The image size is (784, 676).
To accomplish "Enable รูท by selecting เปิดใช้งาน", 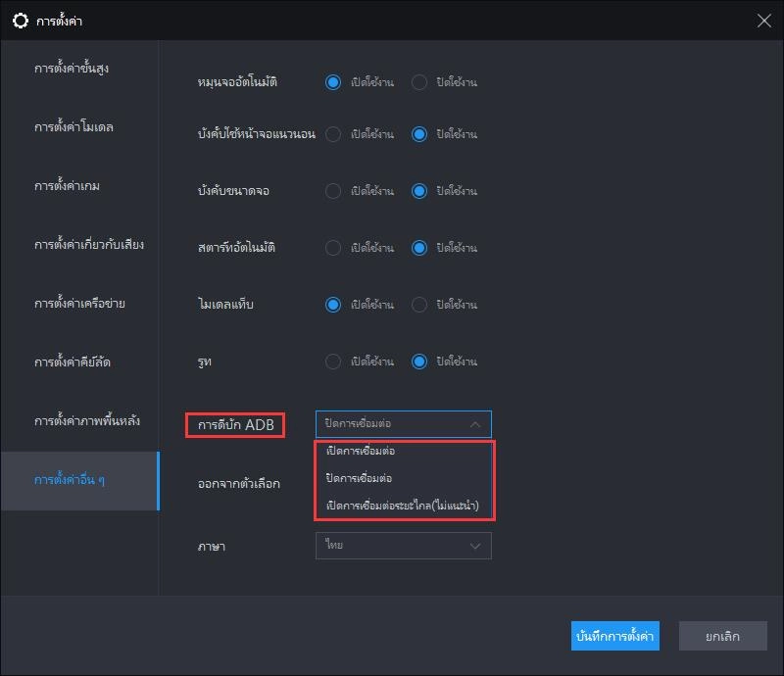I will point(333,362).
